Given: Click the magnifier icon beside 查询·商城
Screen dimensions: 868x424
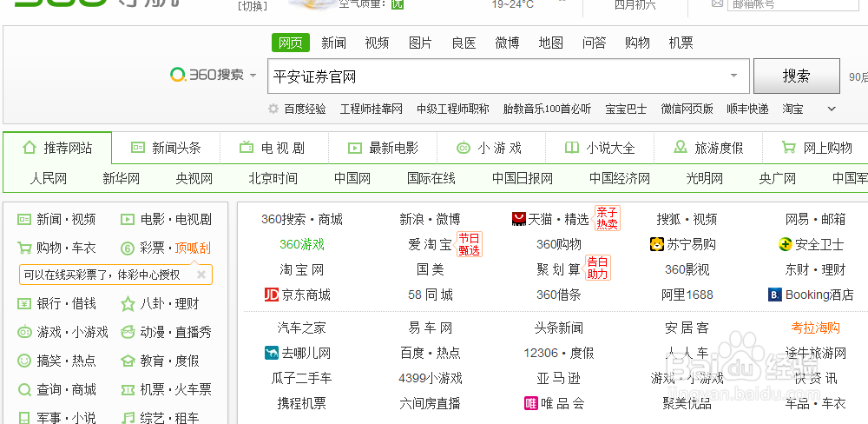Looking at the screenshot, I should (24, 389).
